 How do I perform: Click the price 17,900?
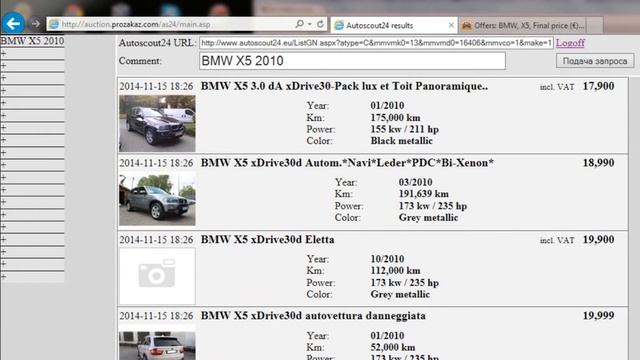598,87
